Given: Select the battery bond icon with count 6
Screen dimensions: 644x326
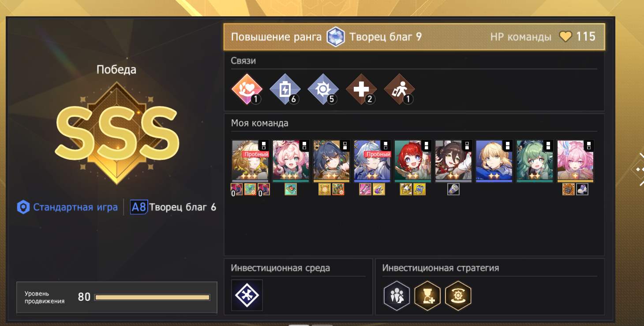Looking at the screenshot, I should pyautogui.click(x=285, y=89).
